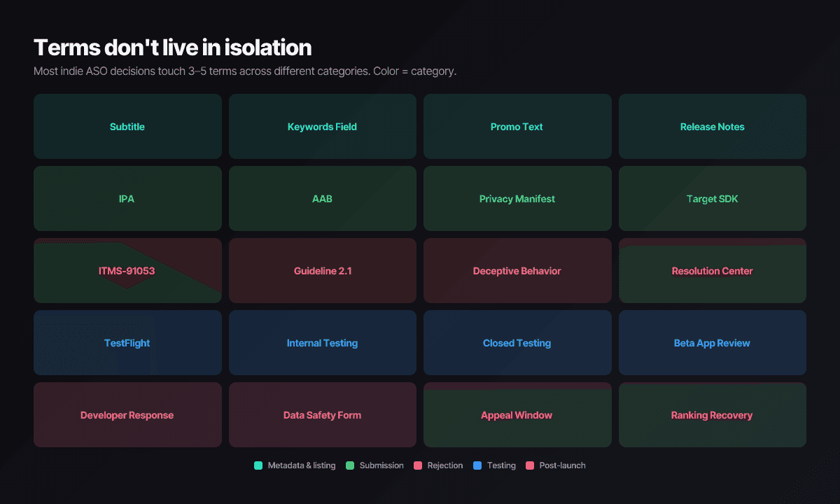Viewport: 840px width, 504px height.
Task: Click the Beta App Review card
Action: [713, 343]
